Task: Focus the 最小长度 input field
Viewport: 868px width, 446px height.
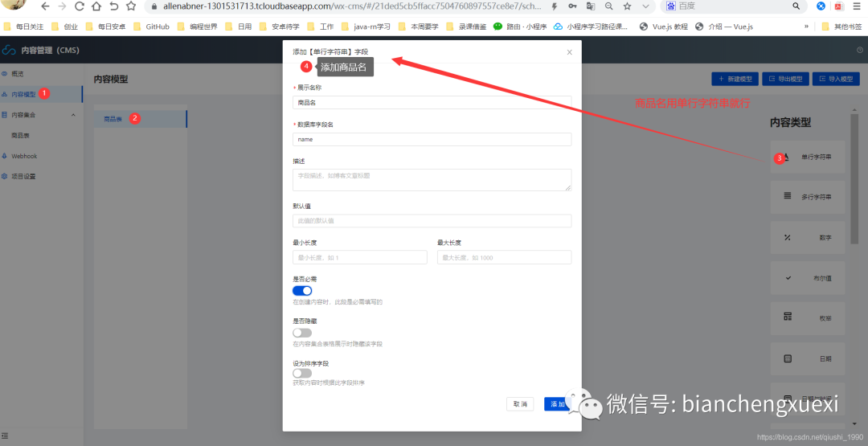Action: coord(360,257)
